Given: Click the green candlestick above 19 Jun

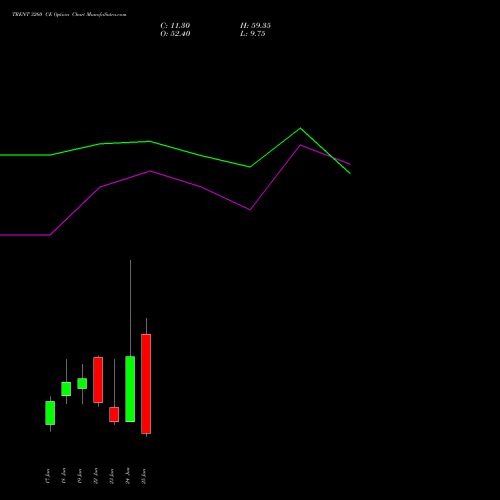Looking at the screenshot, I should pyautogui.click(x=82, y=383).
